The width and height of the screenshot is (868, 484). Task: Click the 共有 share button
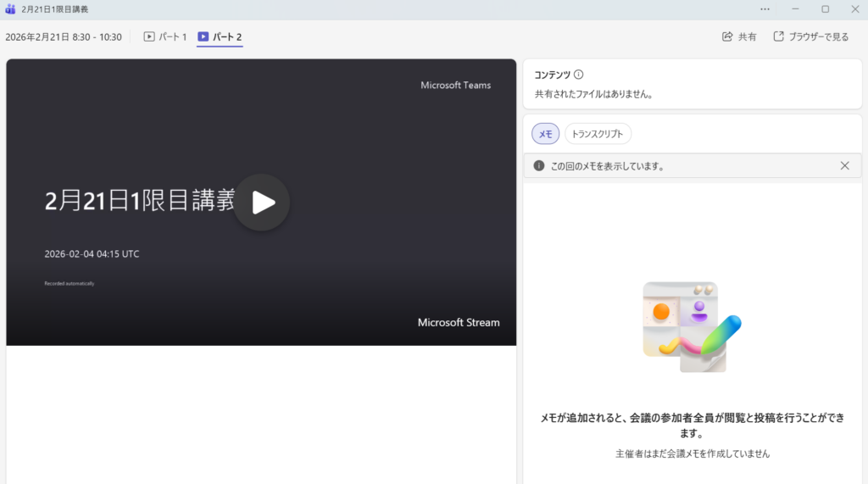[739, 37]
